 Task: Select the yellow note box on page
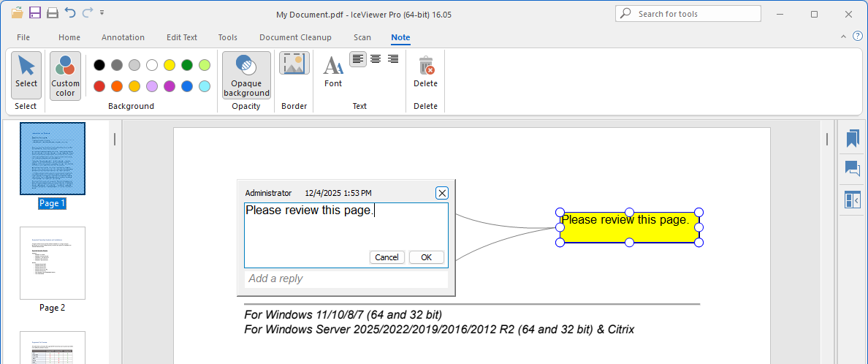click(x=629, y=227)
